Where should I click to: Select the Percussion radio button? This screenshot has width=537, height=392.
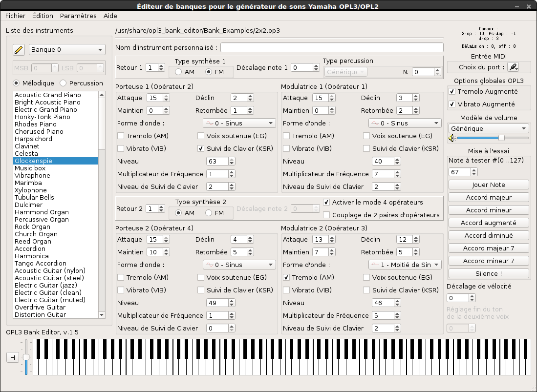click(x=64, y=83)
